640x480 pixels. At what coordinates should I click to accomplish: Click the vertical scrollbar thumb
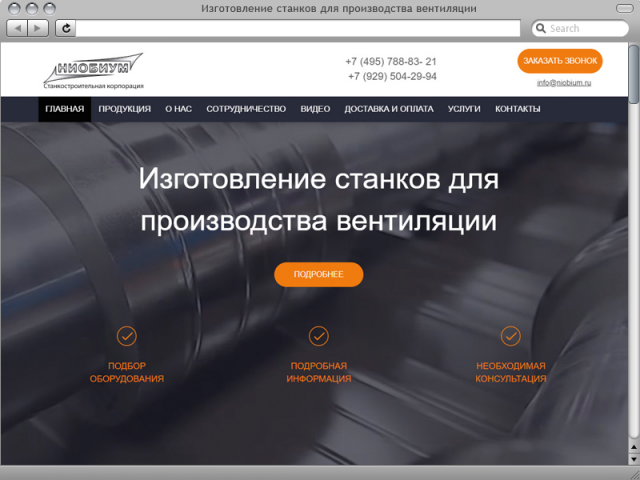[x=634, y=74]
